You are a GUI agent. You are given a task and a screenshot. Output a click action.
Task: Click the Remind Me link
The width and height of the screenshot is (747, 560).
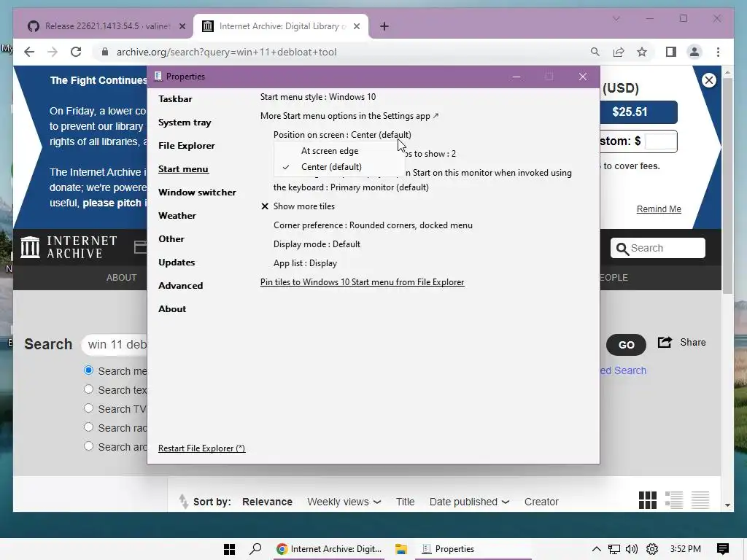[659, 209]
